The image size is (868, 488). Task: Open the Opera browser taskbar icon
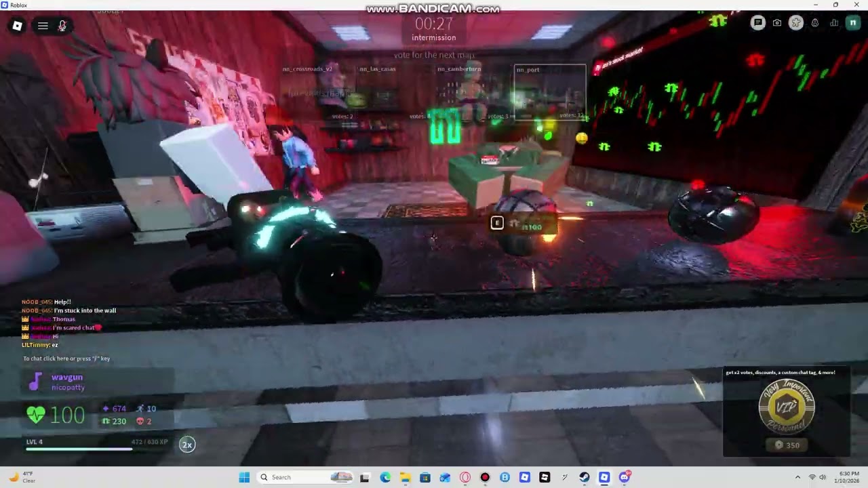click(465, 477)
